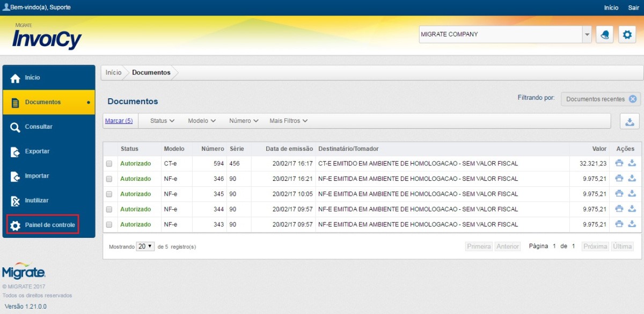Select the NF-e 345 row checkbox
644x314 pixels.
point(109,194)
